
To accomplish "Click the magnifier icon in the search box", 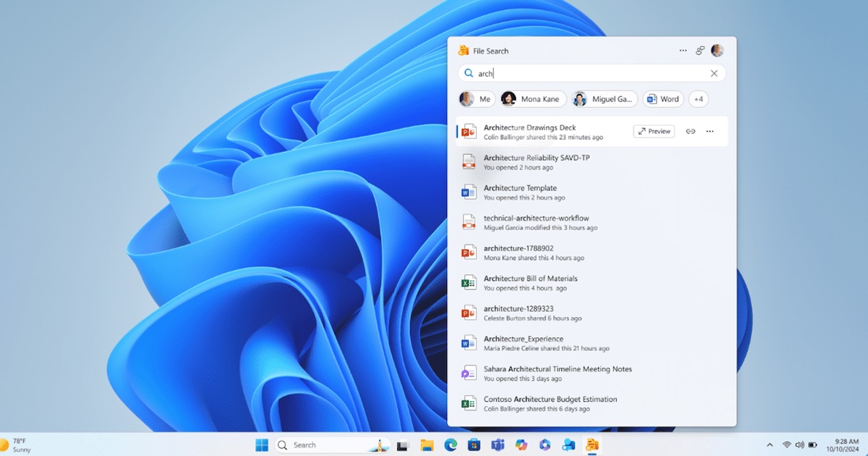I will [469, 73].
